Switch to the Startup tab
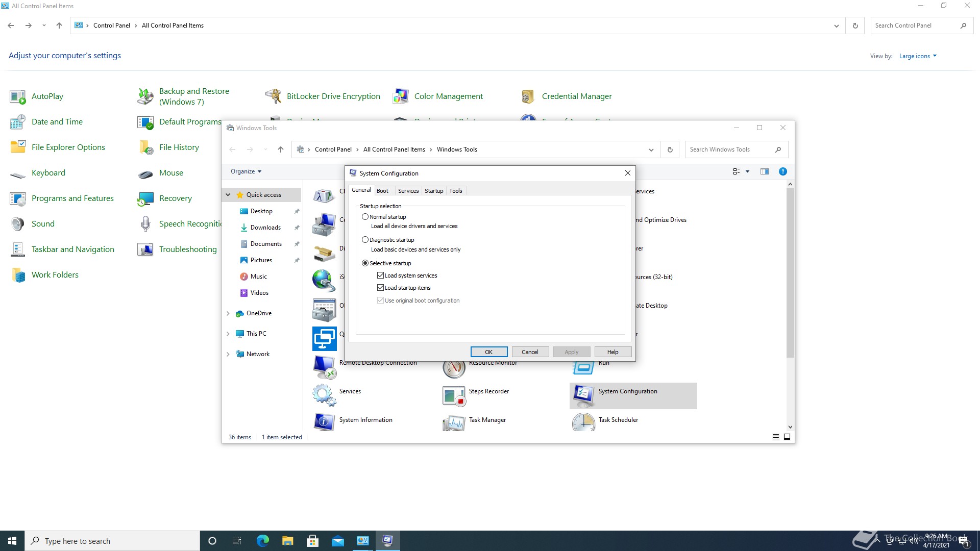This screenshot has height=551, width=980. [x=434, y=191]
